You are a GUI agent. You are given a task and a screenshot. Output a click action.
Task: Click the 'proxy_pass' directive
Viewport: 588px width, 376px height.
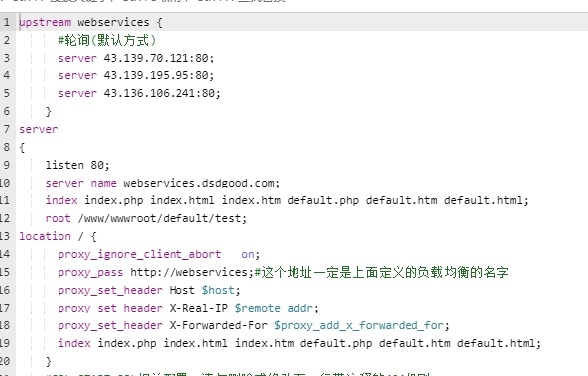[90, 272]
